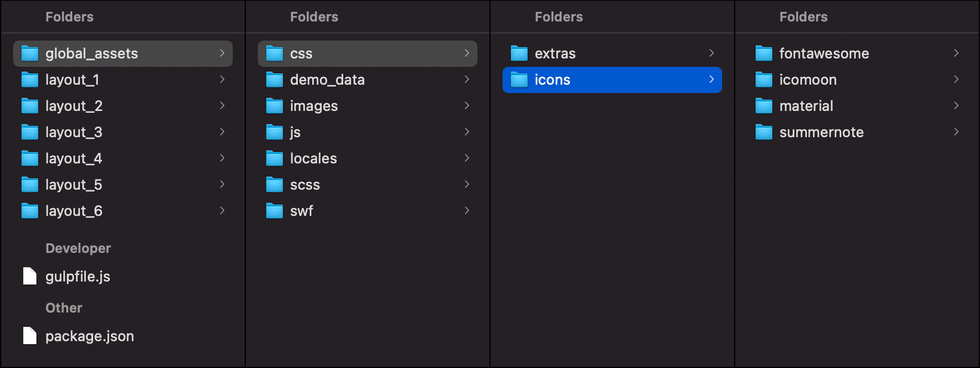
Task: Click the package.json file icon
Action: 30,336
